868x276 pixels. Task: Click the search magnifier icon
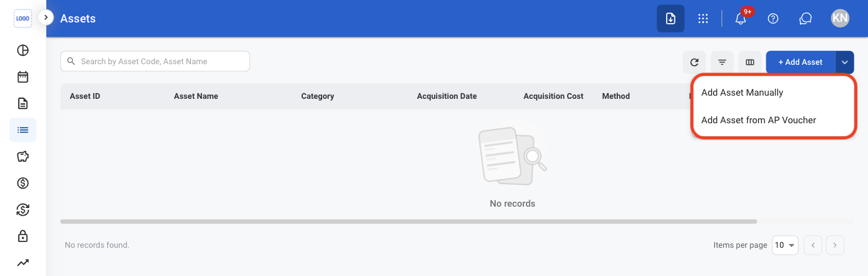click(71, 62)
